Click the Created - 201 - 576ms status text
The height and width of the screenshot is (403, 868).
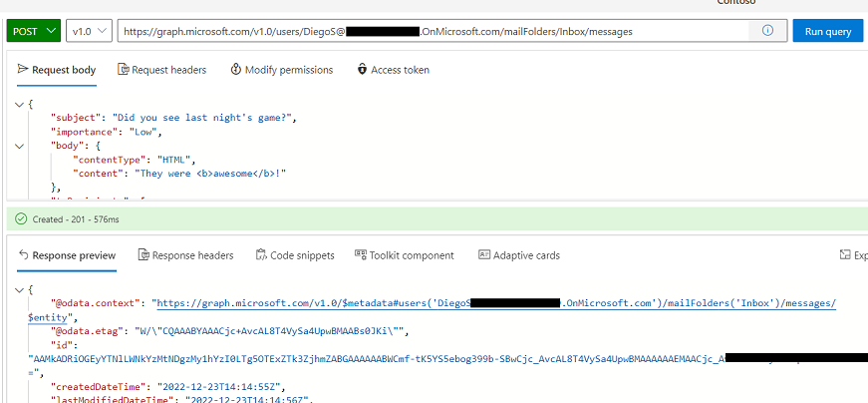(x=76, y=219)
